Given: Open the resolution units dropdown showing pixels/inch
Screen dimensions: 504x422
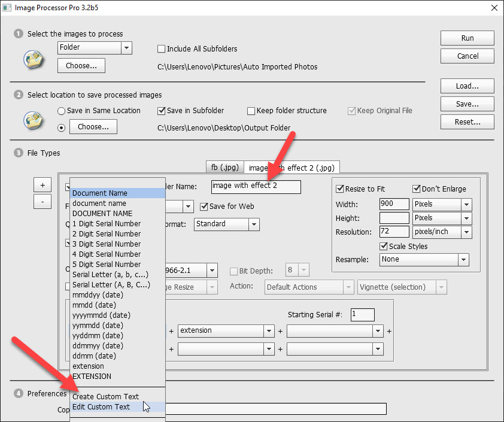Looking at the screenshot, I should pos(442,232).
